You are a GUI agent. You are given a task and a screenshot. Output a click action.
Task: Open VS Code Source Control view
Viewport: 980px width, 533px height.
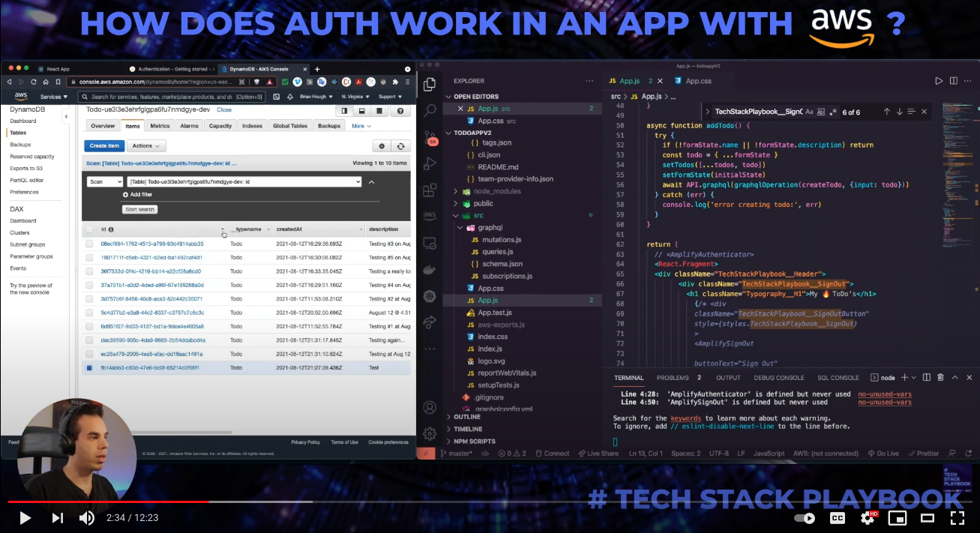coord(430,137)
